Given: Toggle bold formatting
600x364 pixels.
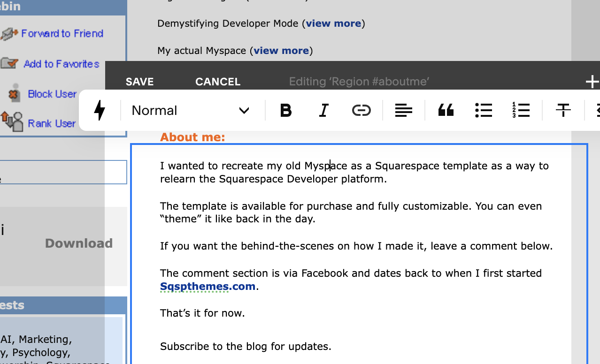Looking at the screenshot, I should [x=286, y=111].
